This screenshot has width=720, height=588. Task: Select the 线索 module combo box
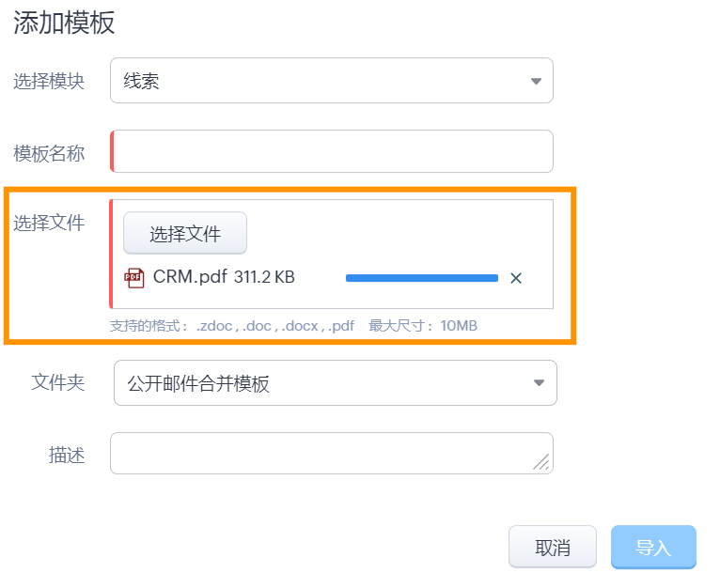(320, 81)
